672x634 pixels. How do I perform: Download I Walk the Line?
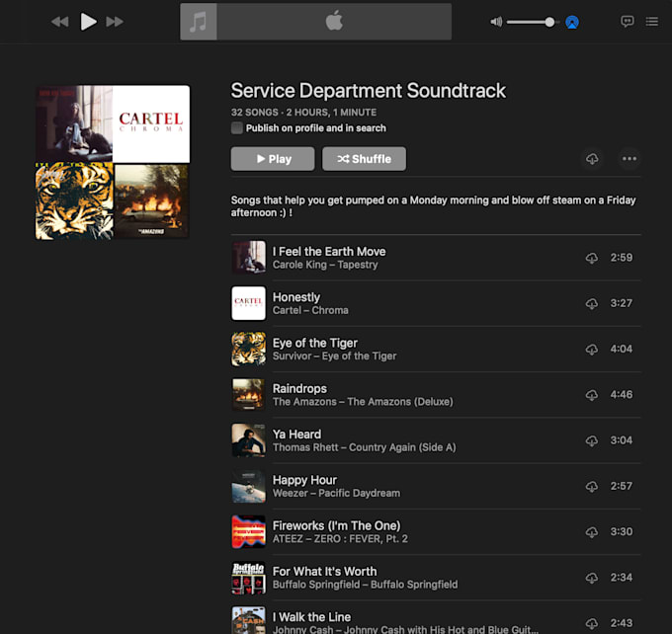tap(592, 623)
